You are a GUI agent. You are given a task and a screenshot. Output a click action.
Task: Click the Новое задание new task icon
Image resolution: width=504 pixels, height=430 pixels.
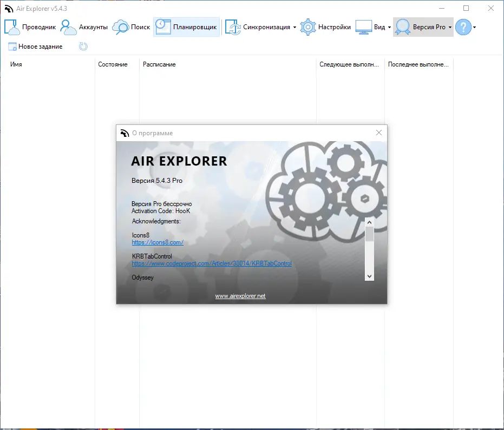pyautogui.click(x=12, y=47)
